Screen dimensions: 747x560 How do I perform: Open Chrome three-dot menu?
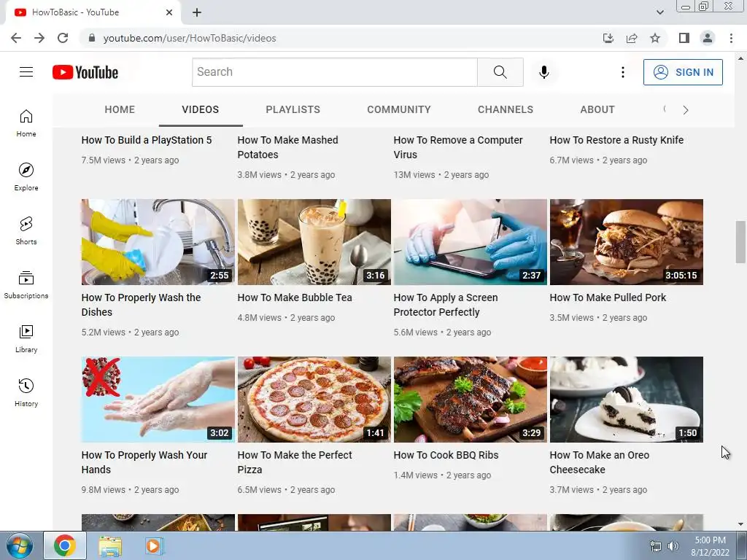731,38
